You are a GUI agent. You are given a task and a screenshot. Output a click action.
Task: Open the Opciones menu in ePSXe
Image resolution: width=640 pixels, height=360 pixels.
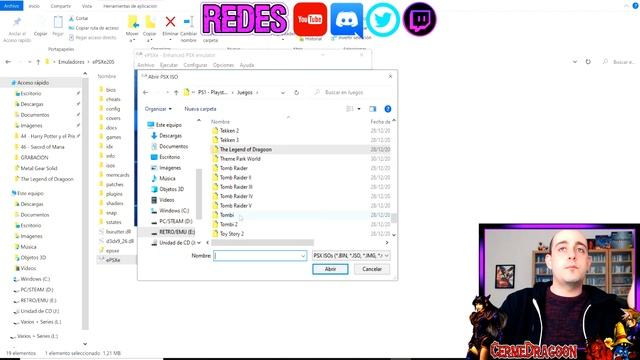pos(223,65)
